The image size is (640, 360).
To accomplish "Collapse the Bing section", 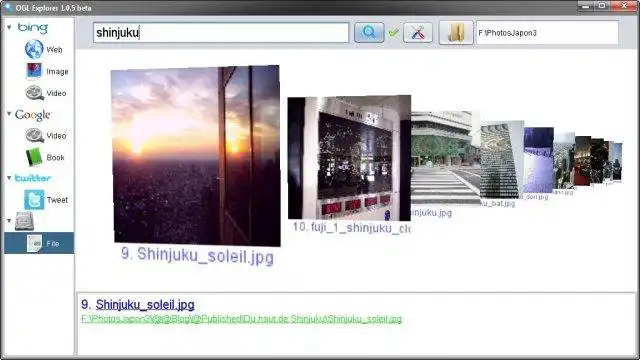I will click(x=9, y=27).
